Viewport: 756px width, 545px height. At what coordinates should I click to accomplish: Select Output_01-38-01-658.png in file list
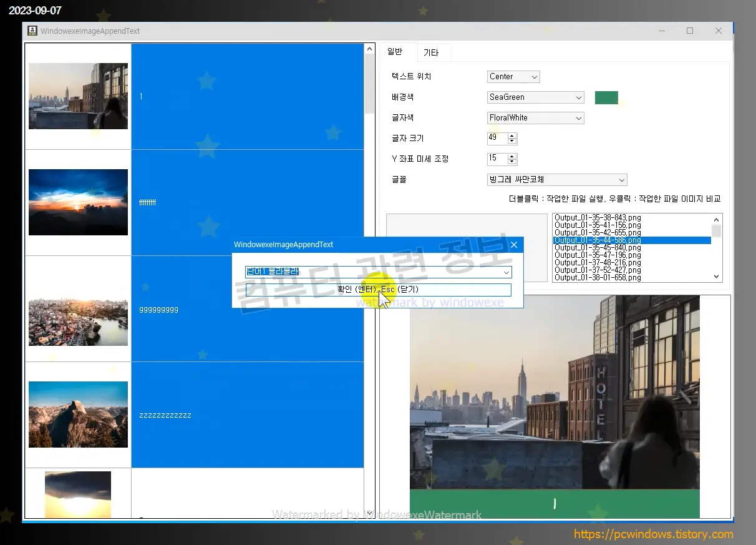click(x=598, y=277)
